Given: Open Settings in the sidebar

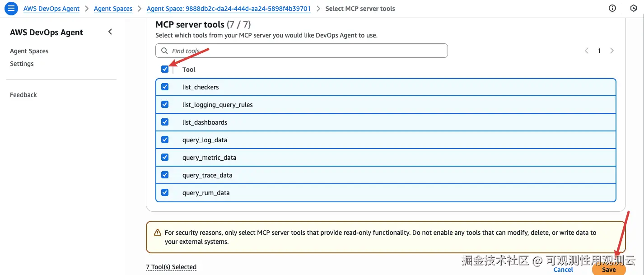Looking at the screenshot, I should (x=22, y=64).
